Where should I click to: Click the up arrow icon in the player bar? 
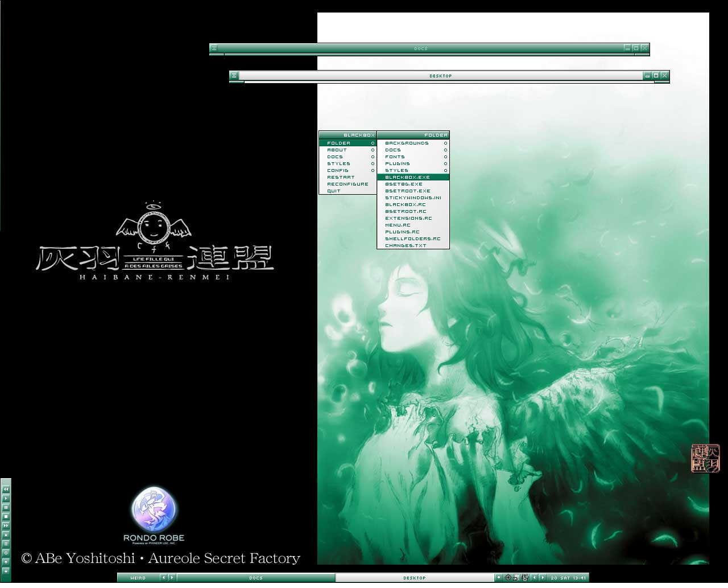click(6, 562)
